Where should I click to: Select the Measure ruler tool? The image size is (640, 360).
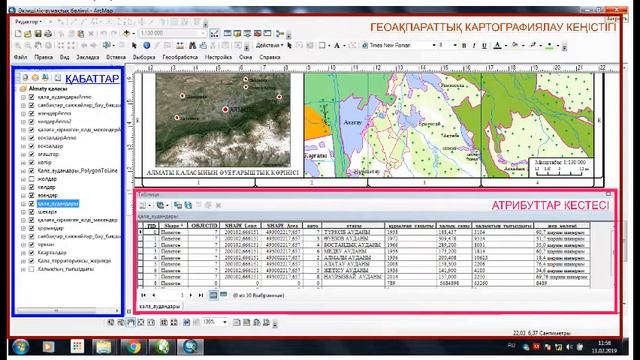coord(180,45)
